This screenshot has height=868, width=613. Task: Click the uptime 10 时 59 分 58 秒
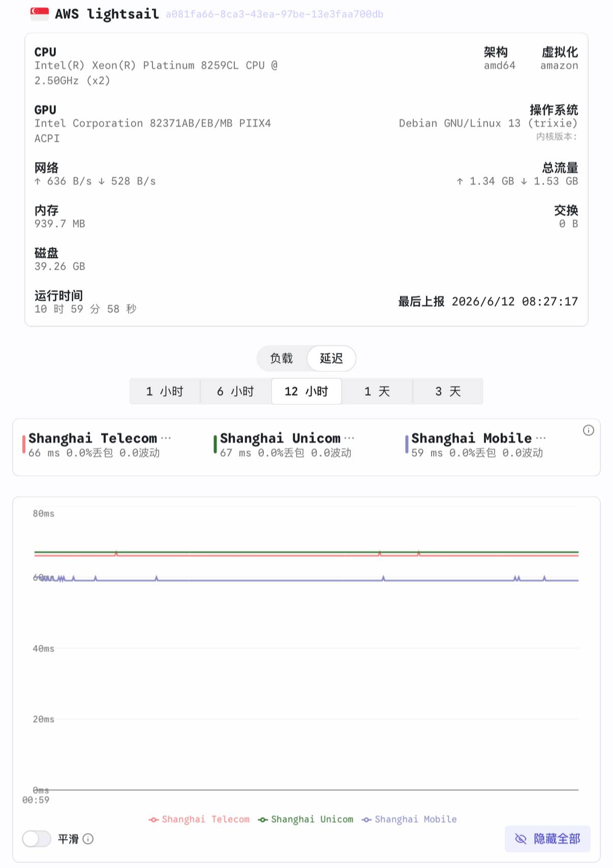85,309
